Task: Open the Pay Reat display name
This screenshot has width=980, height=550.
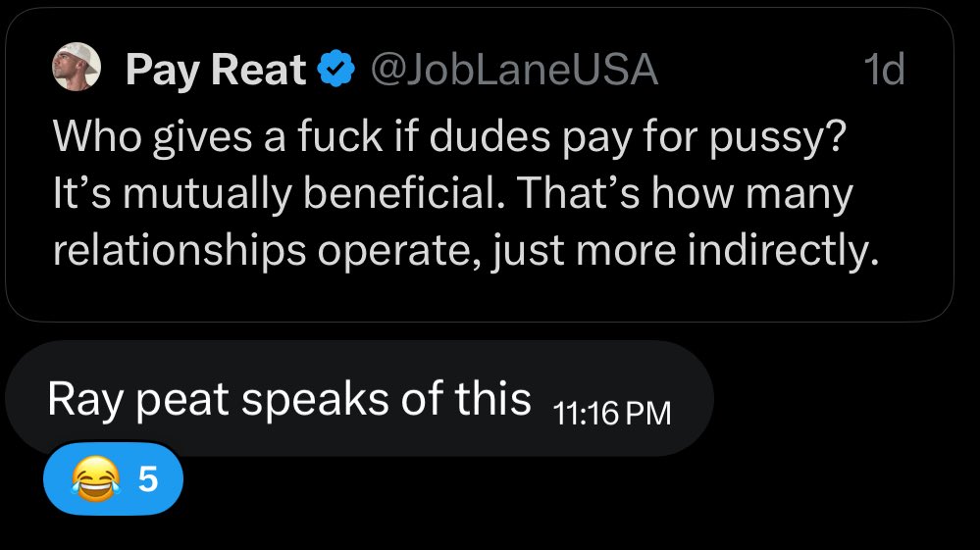Action: coord(216,69)
